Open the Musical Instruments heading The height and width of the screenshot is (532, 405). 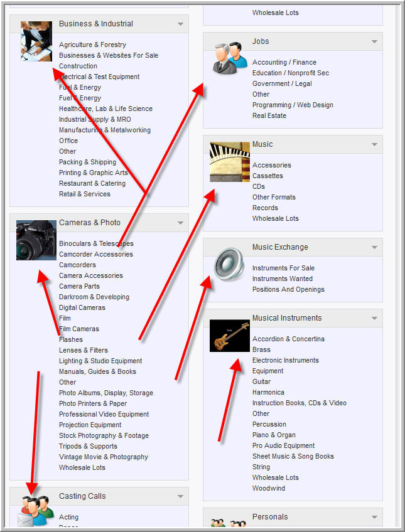287,318
